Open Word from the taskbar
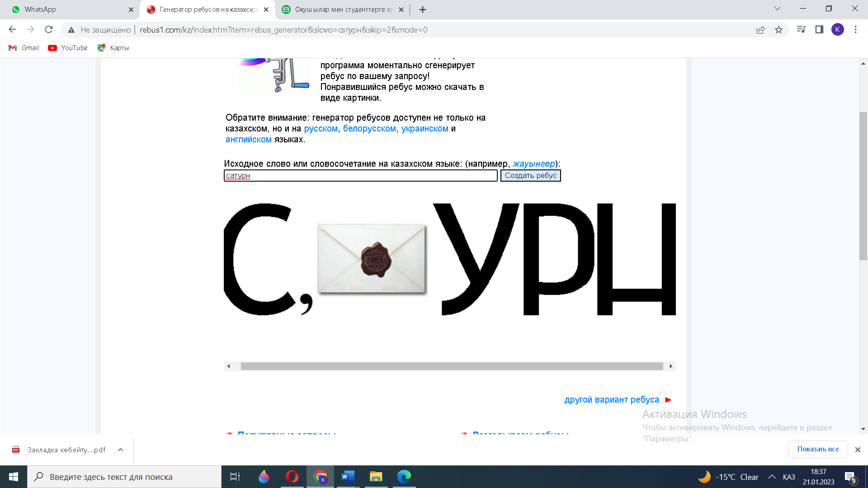Image resolution: width=868 pixels, height=488 pixels. click(x=348, y=477)
